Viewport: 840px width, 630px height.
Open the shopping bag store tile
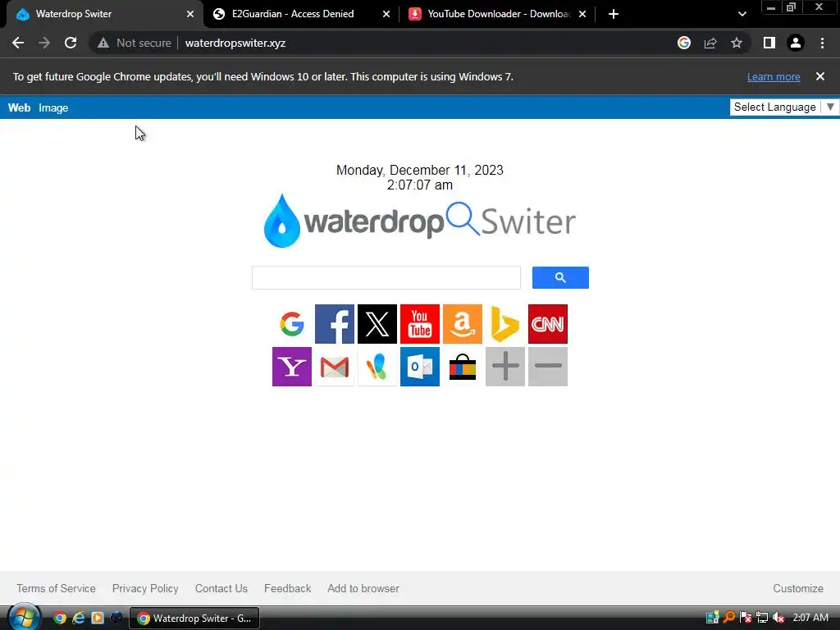(463, 367)
